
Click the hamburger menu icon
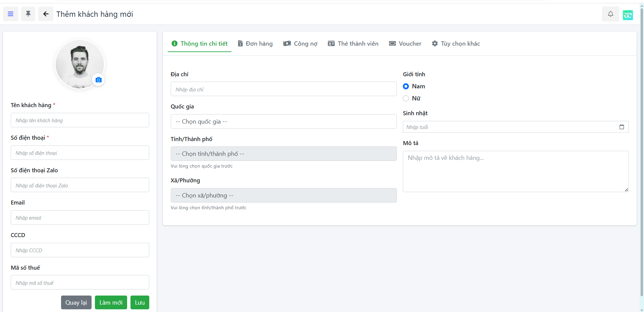point(10,14)
